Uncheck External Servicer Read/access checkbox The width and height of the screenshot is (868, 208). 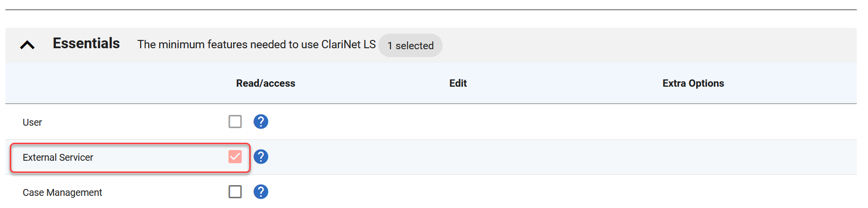(x=235, y=157)
